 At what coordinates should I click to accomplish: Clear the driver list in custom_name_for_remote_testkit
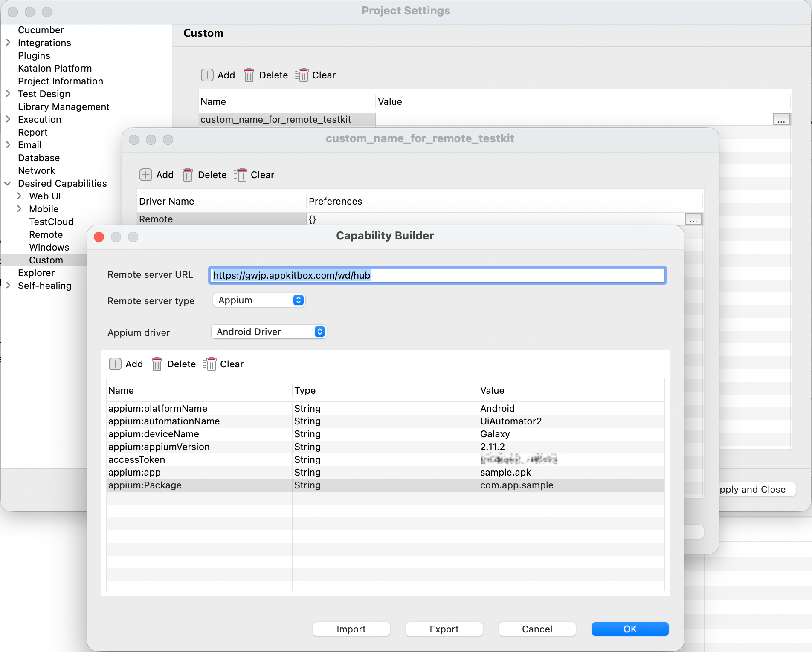click(254, 175)
